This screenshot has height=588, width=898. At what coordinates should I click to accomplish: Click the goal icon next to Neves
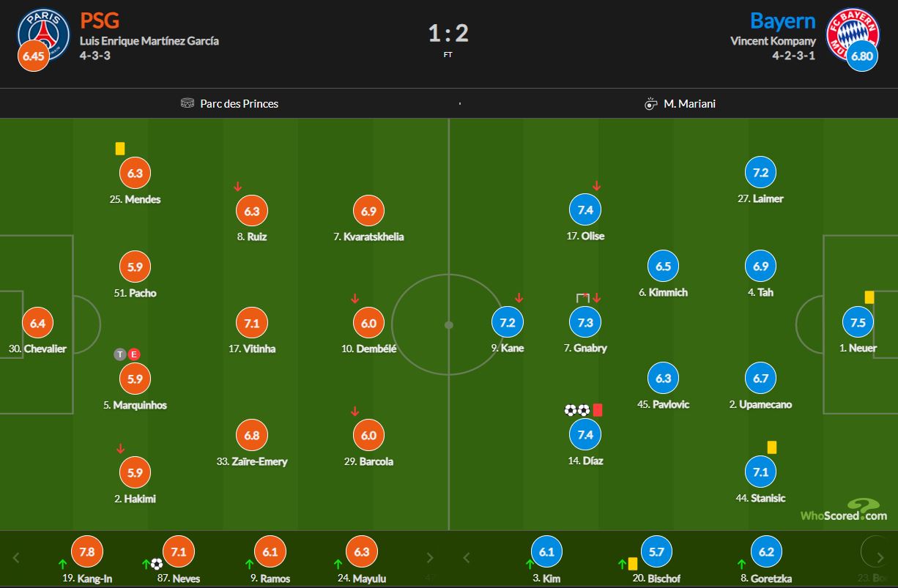(x=157, y=564)
